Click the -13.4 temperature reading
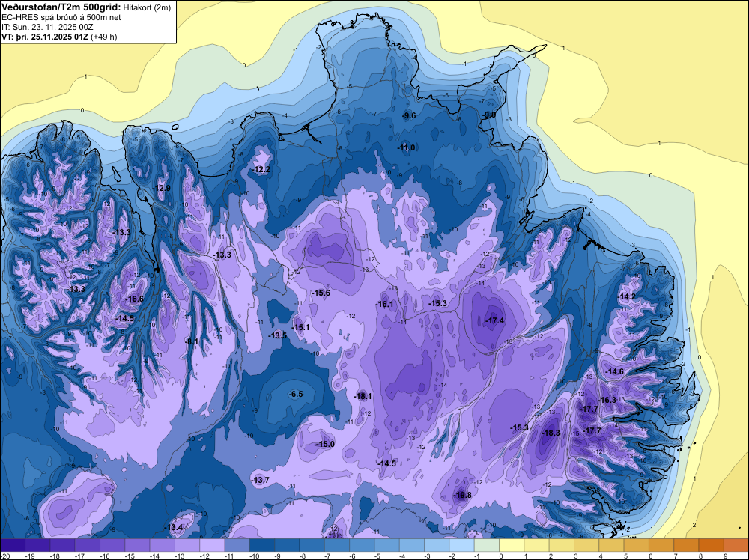 coord(174,528)
